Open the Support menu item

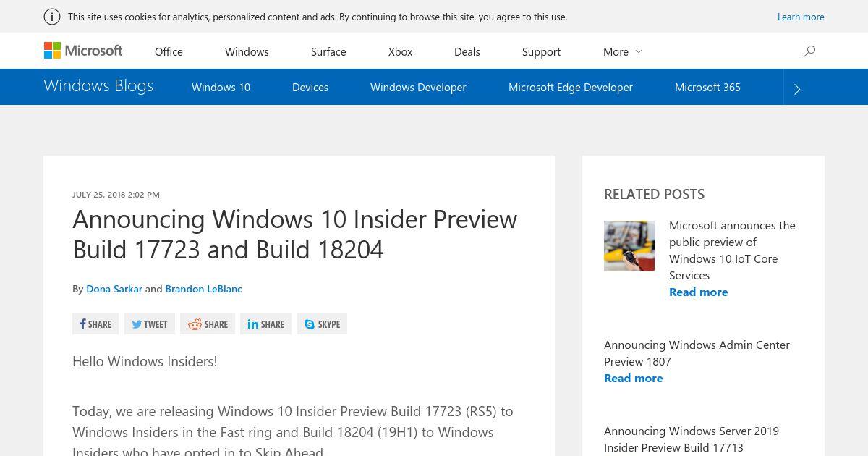[x=541, y=51]
